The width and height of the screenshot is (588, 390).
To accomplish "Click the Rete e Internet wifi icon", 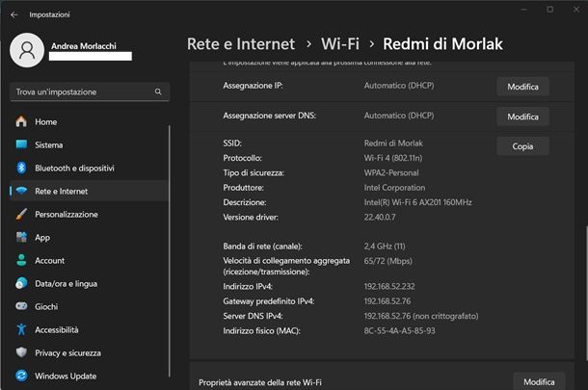I will tap(21, 191).
